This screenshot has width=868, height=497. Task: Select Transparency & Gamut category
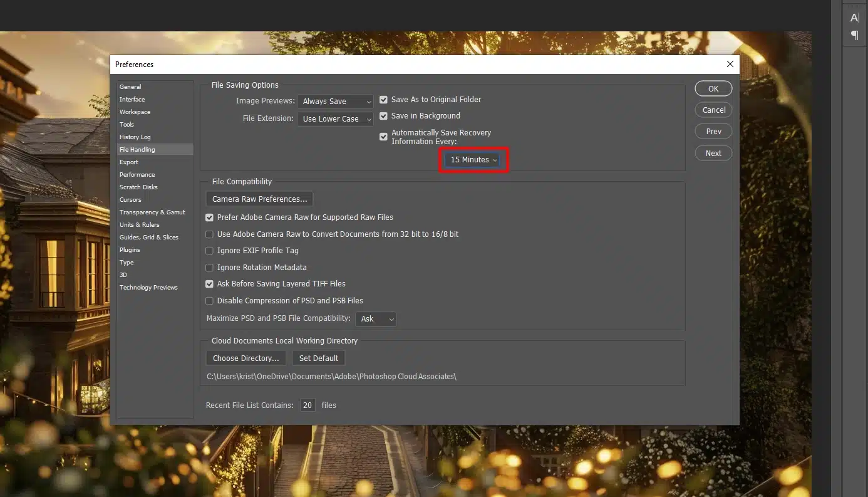(155, 212)
